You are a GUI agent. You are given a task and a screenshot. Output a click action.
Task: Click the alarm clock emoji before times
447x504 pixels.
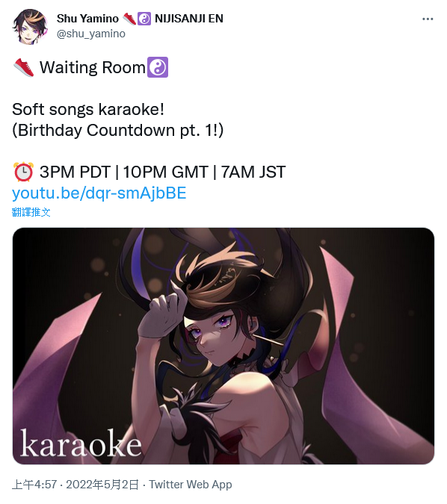point(23,172)
